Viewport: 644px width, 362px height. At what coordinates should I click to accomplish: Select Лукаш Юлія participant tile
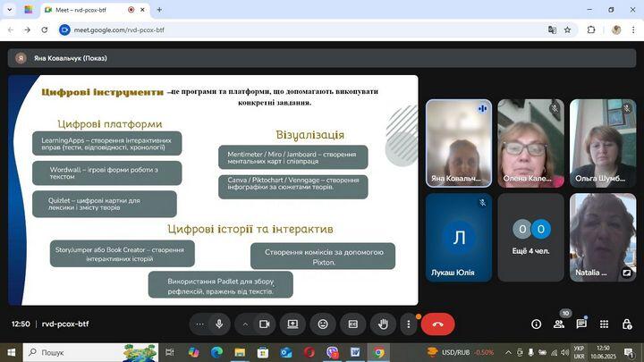point(459,237)
